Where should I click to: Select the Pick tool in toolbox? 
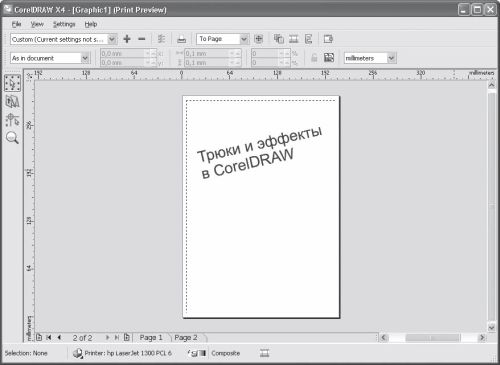pyautogui.click(x=12, y=83)
